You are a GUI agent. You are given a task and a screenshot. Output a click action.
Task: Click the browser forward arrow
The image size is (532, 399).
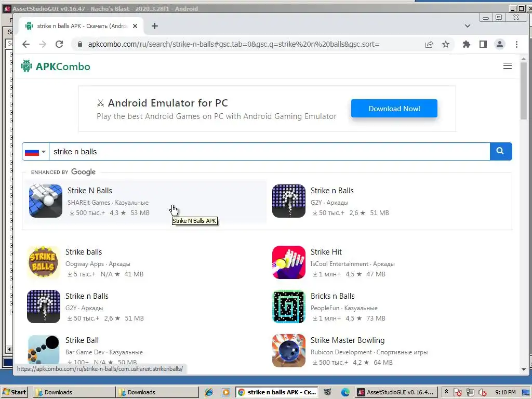pos(43,44)
